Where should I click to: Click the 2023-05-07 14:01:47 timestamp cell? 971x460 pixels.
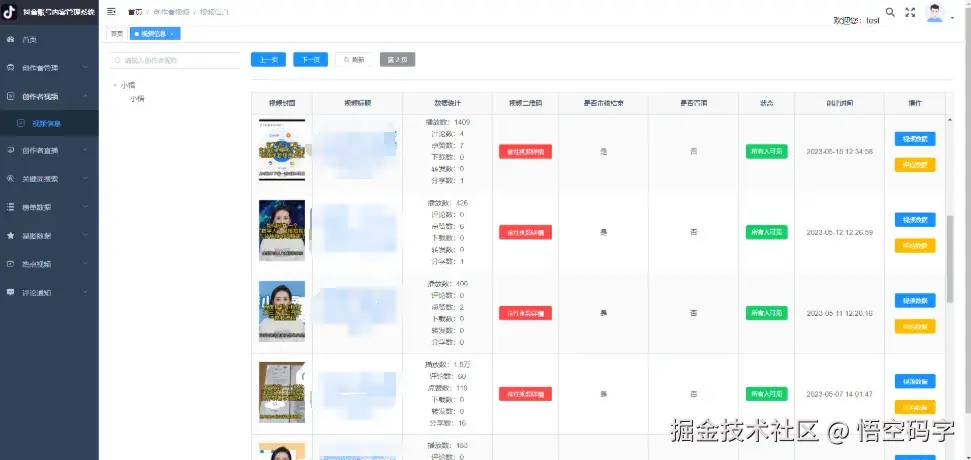coord(839,394)
